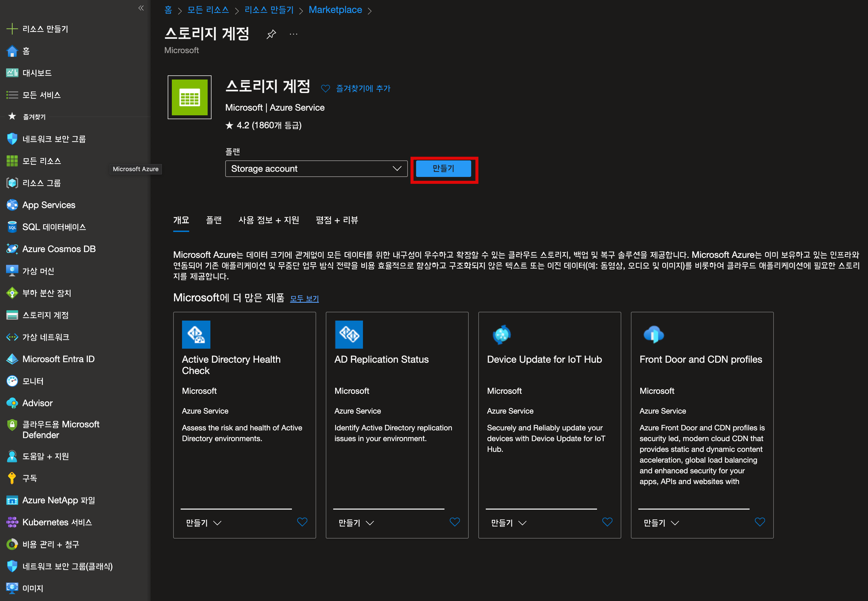The height and width of the screenshot is (601, 868).
Task: Click the blue 만들기 button
Action: tap(443, 169)
